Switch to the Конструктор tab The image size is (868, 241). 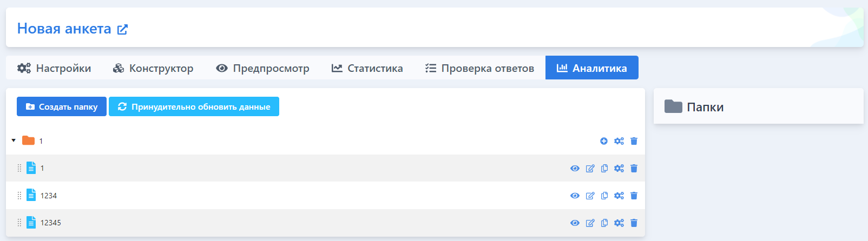click(153, 68)
